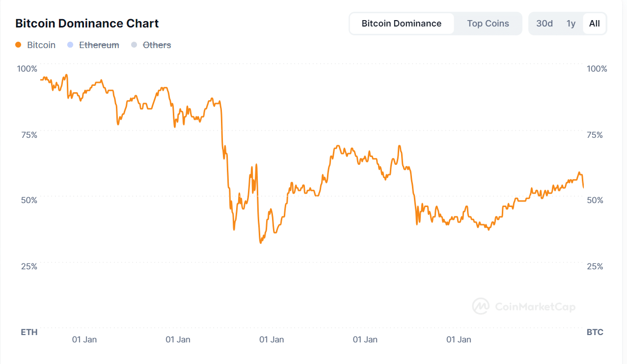Select the 30d time range
Screen dimensions: 627x364
pyautogui.click(x=544, y=24)
